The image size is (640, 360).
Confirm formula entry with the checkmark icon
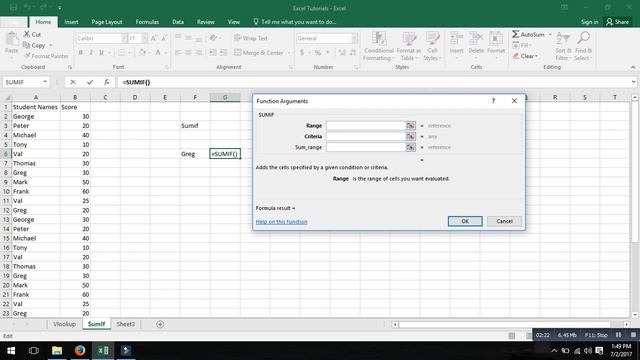[x=90, y=82]
